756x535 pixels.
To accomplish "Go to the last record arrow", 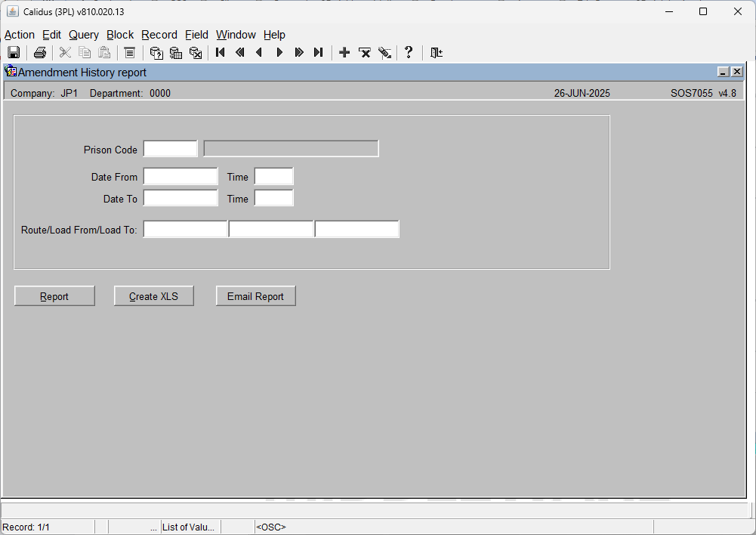I will point(318,52).
